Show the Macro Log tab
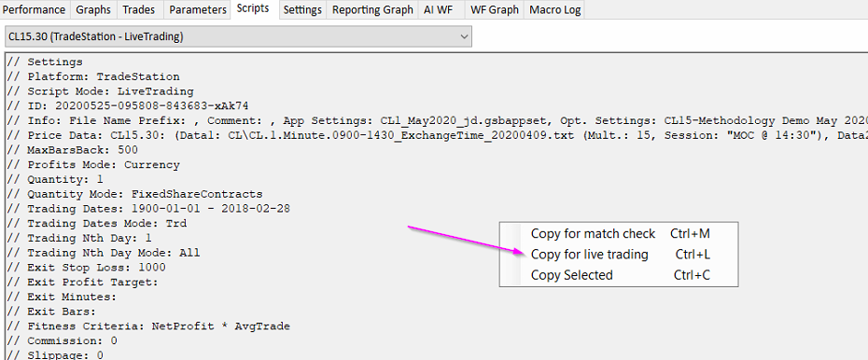Viewport: 868px width, 360px height. [554, 10]
